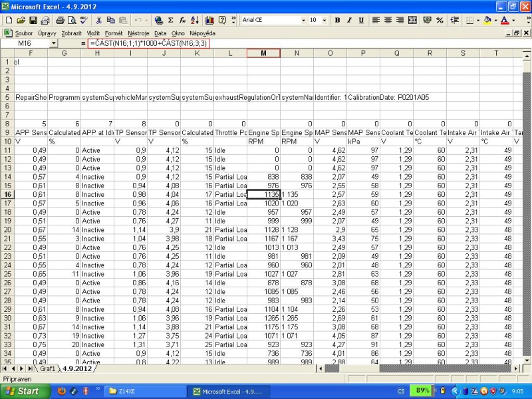Toggle Underline formatting
Screen dimensions: 532x399
tap(360, 21)
